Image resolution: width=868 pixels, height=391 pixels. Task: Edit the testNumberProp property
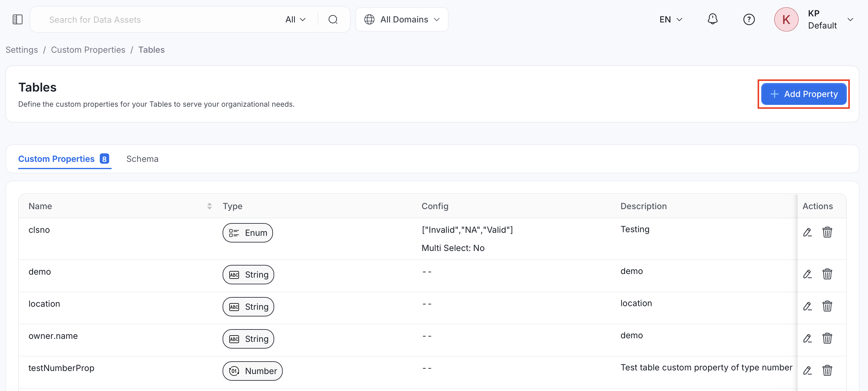point(807,370)
